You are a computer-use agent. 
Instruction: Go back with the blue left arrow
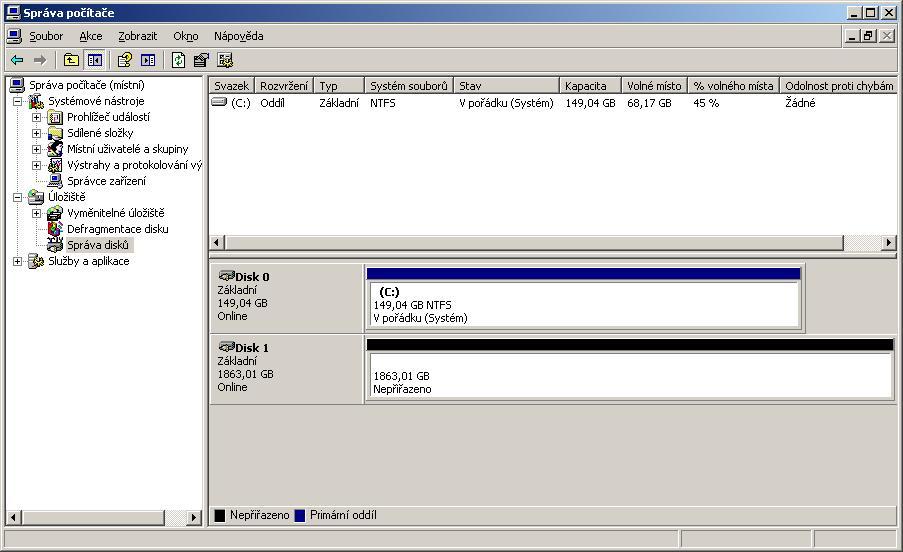coord(17,60)
